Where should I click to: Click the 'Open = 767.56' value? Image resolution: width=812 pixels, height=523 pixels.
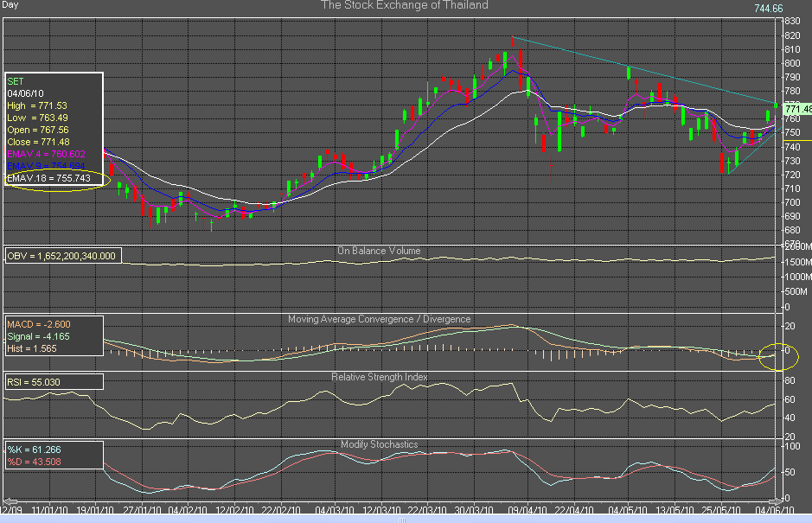tap(38, 130)
